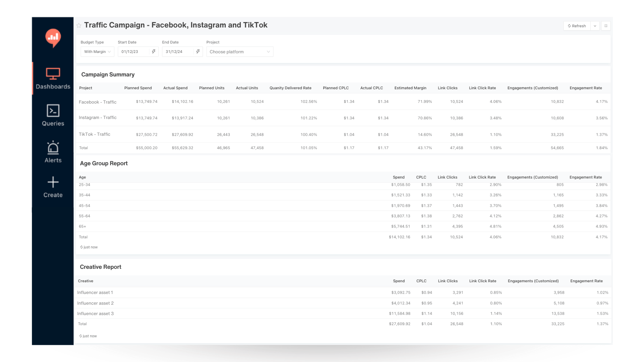Star the Traffic Campaign dashboard title
644x362 pixels.
78,25
